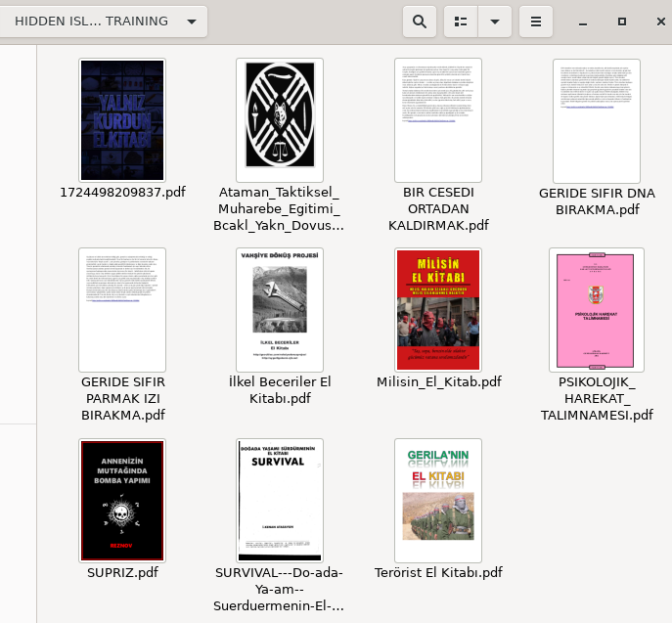Toggle list view with the view icon
Screen dimensions: 672x623
tap(461, 21)
